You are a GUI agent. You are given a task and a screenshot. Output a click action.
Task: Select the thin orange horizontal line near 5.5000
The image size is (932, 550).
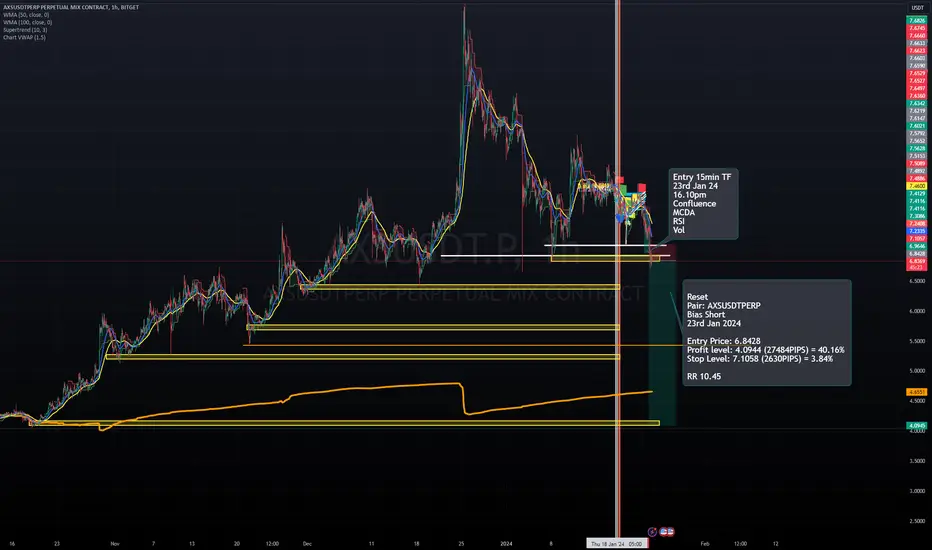pyautogui.click(x=464, y=345)
